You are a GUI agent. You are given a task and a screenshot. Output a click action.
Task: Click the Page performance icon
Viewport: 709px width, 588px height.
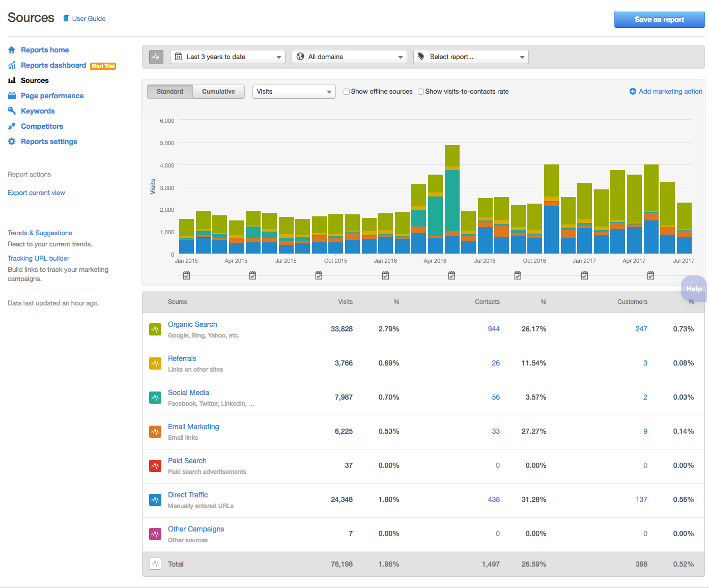click(12, 96)
